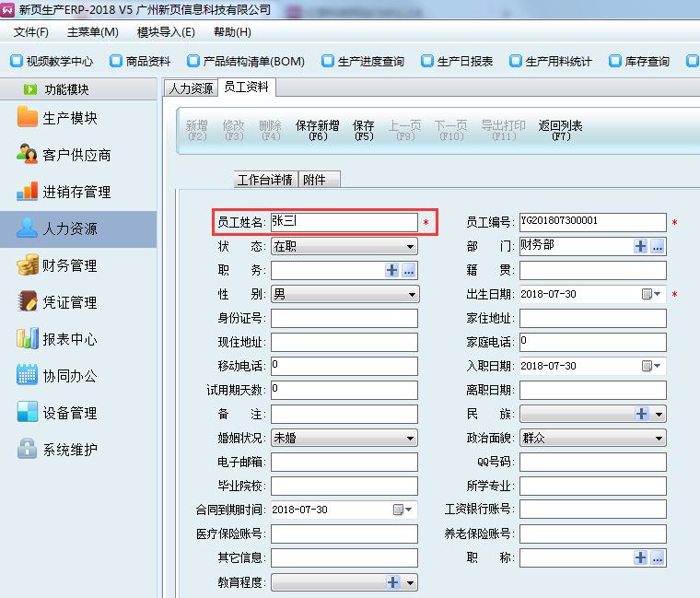Toggle the 视频教学中心 shortcut checkbox
Image resolution: width=700 pixels, height=598 pixels.
coord(16,62)
